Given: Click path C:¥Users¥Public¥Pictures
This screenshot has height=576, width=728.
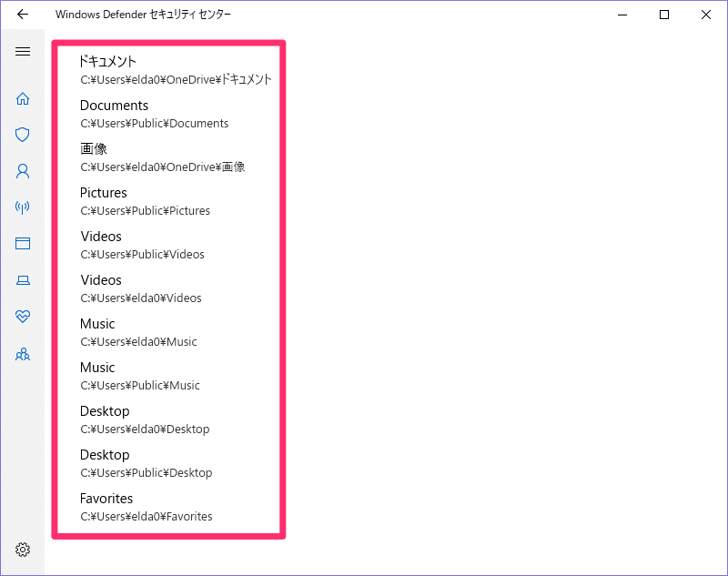Looking at the screenshot, I should 145,211.
